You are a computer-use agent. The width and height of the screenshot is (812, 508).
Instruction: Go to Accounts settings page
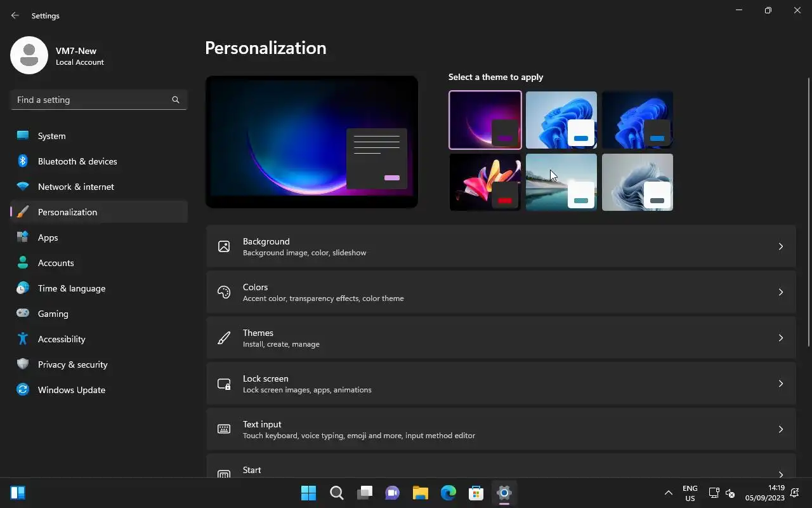click(x=99, y=263)
